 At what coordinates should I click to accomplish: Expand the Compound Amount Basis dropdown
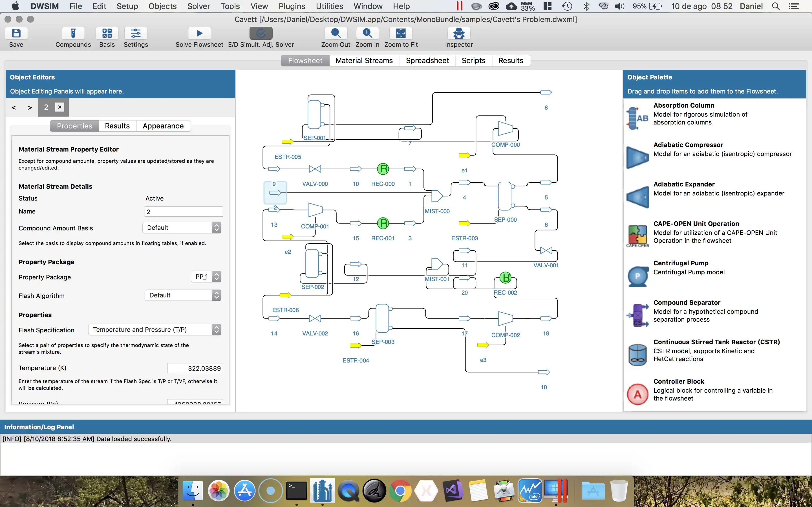point(216,227)
